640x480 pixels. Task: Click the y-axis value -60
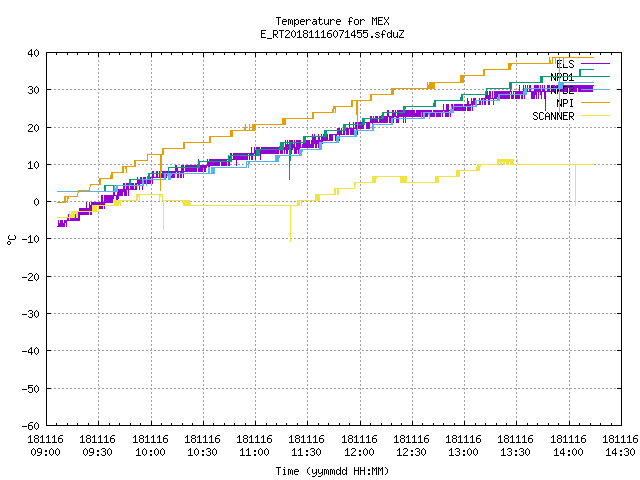pyautogui.click(x=31, y=426)
